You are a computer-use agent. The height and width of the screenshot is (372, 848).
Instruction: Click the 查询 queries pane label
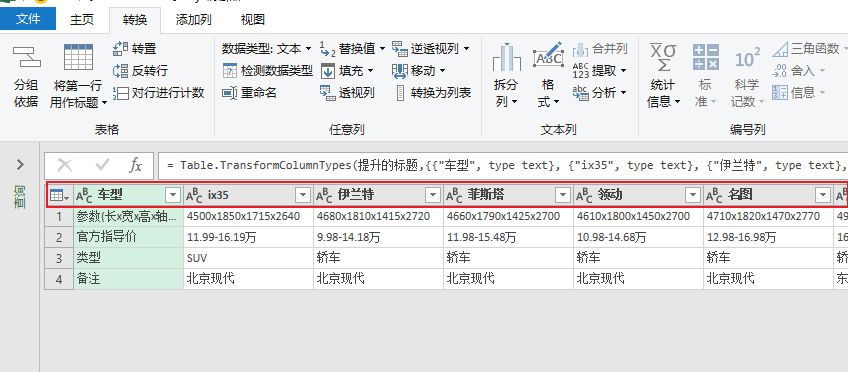pos(20,196)
